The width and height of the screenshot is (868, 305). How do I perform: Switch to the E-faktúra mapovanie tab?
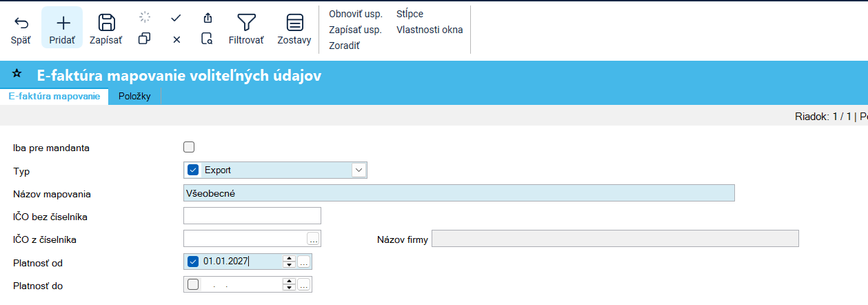pos(54,97)
